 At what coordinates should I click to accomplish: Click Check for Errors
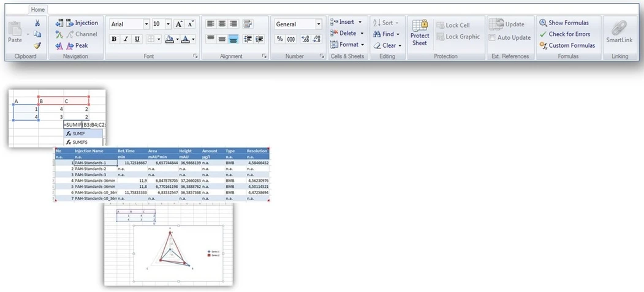click(565, 34)
